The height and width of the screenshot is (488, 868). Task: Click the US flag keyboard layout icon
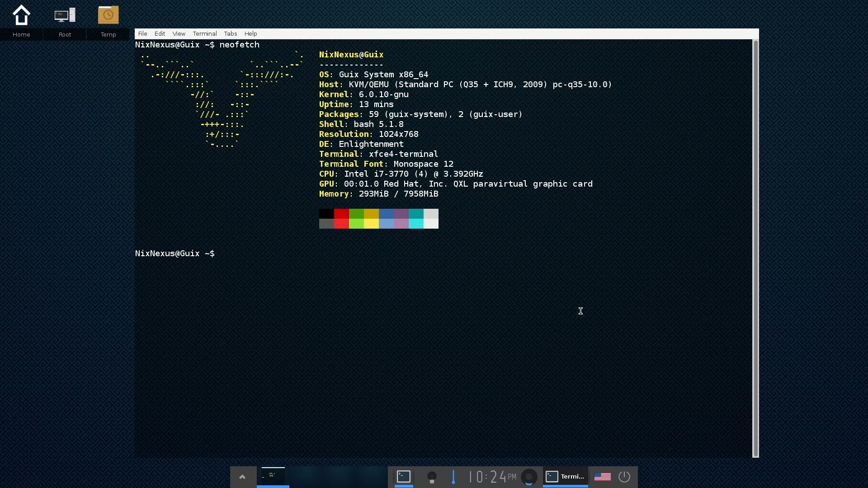point(602,477)
